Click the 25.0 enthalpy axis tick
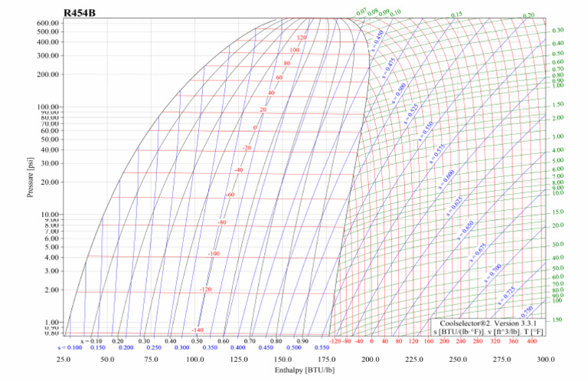 (x=64, y=360)
